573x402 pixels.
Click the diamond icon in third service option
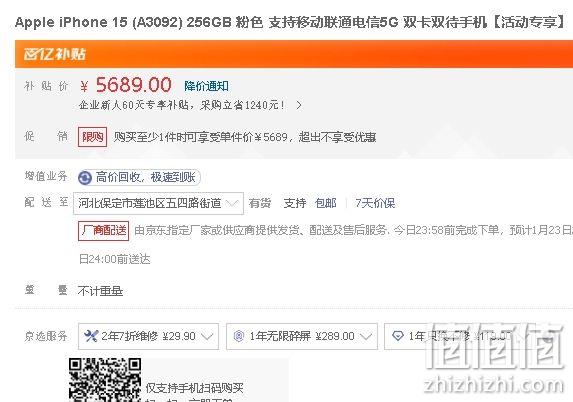click(x=397, y=335)
